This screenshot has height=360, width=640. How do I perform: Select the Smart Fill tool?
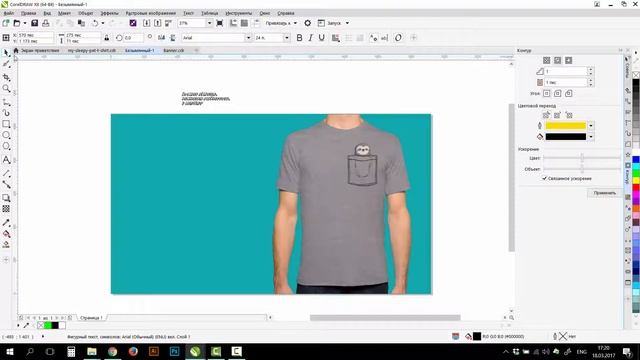6,245
